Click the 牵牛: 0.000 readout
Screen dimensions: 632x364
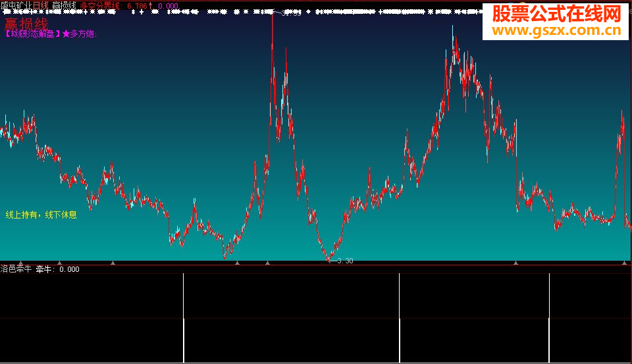tap(58, 269)
